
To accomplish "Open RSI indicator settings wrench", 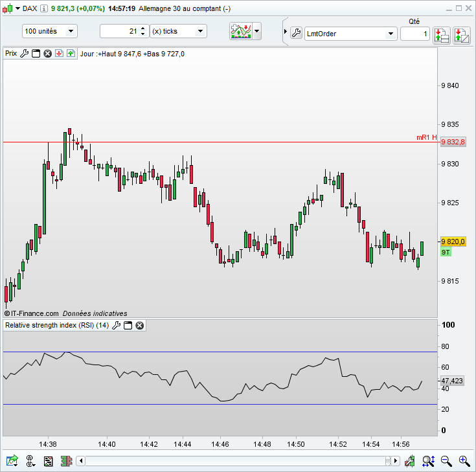I will click(x=117, y=326).
